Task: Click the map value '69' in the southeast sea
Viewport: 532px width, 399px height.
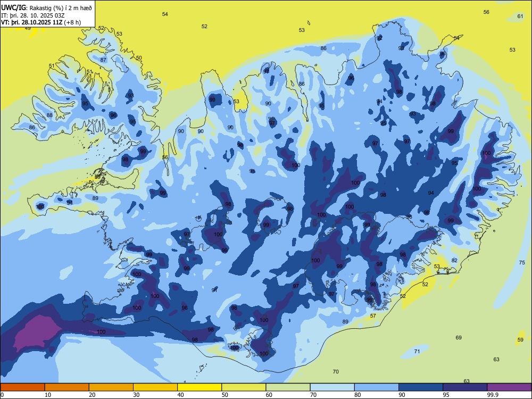Action: pyautogui.click(x=459, y=338)
